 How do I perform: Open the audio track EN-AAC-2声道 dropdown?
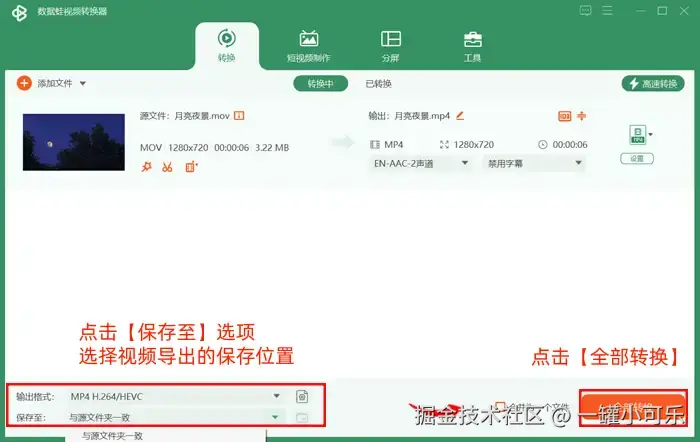coord(421,163)
